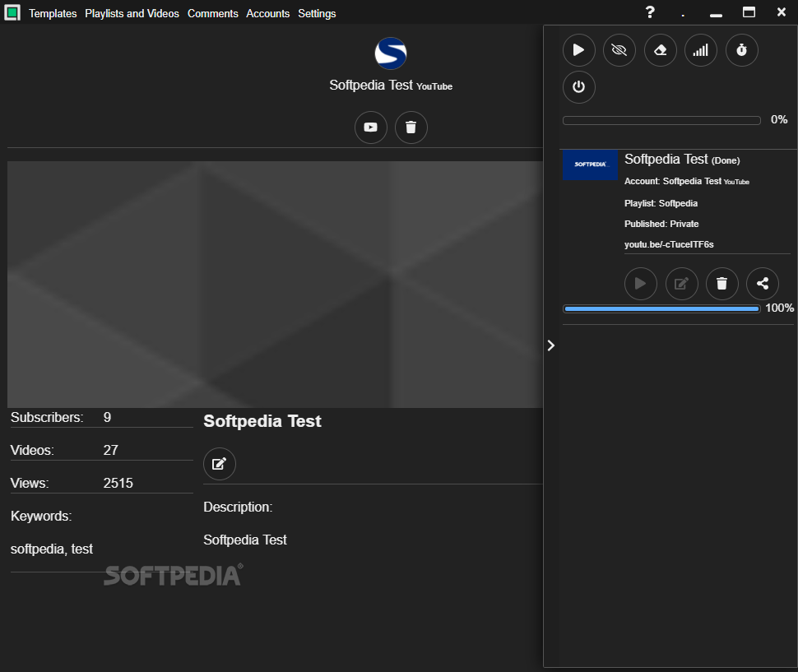Click the round Softpedia channel avatar

point(390,53)
